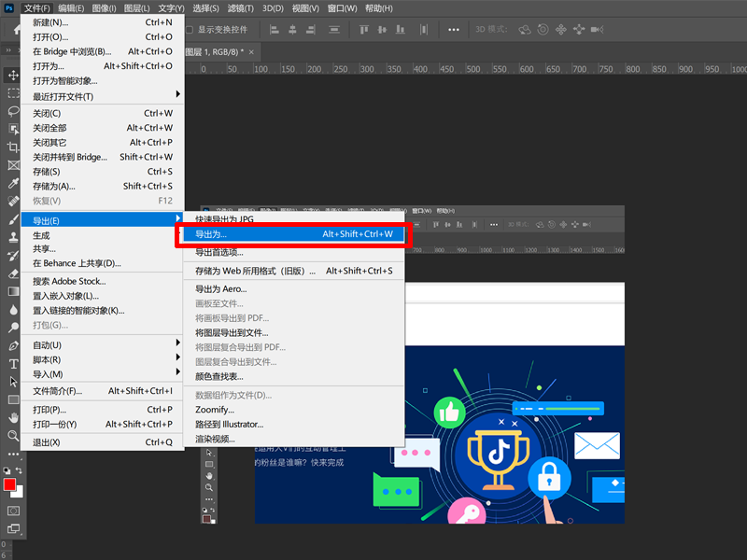Image resolution: width=747 pixels, height=560 pixels.
Task: Click the Quick Mask mode icon
Action: [x=13, y=511]
